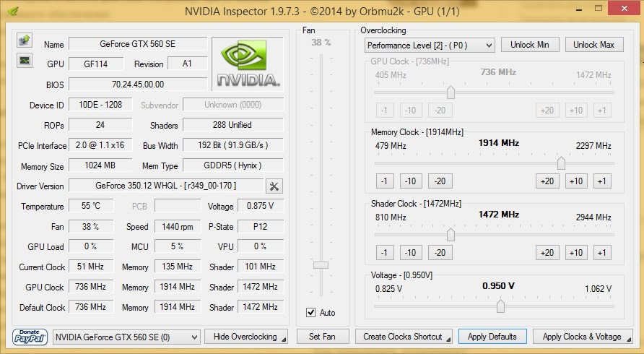Screen dimensions: 644x354
Task: Click Unlock Min button
Action: click(529, 45)
